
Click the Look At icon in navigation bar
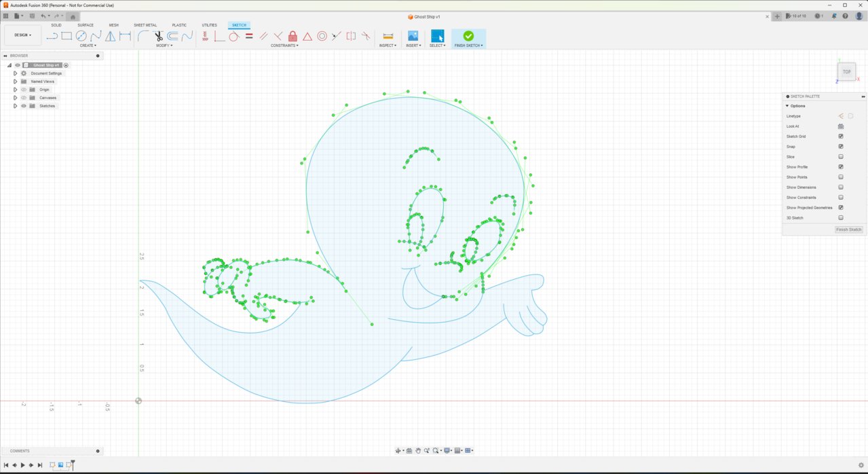(409, 451)
